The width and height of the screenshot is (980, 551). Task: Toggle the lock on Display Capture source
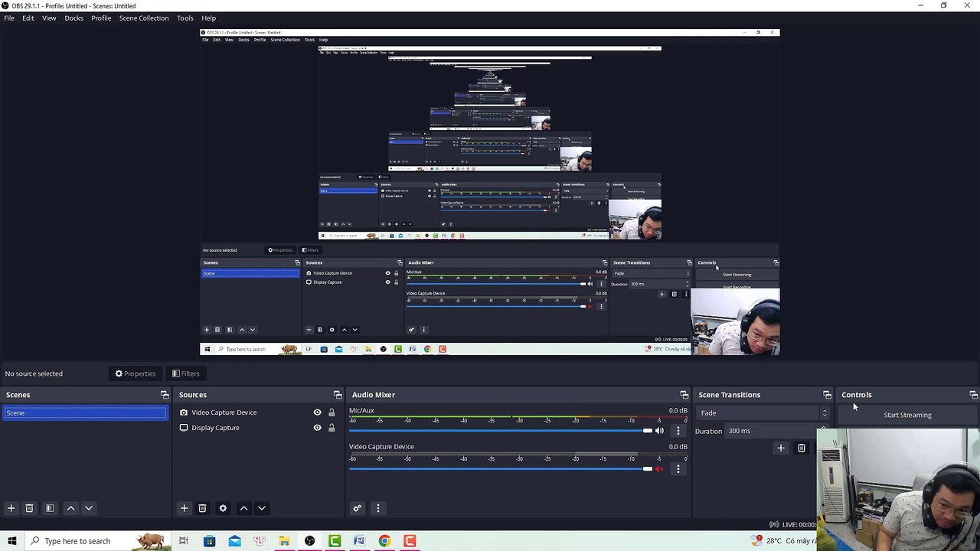tap(332, 428)
